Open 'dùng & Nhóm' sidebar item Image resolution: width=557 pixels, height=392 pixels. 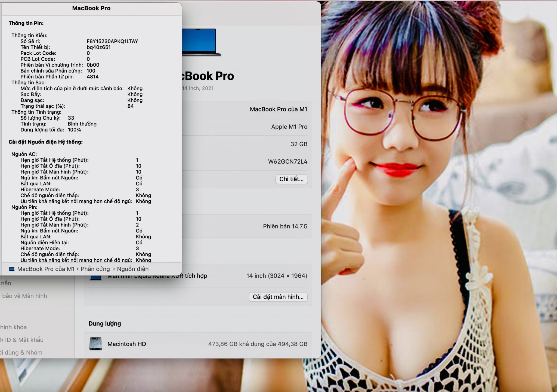(21, 353)
